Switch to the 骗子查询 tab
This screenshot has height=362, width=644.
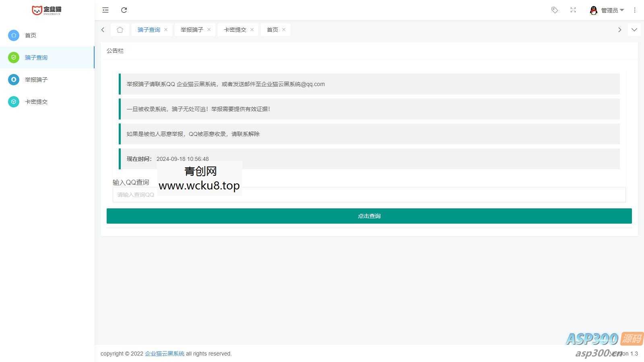tap(149, 29)
